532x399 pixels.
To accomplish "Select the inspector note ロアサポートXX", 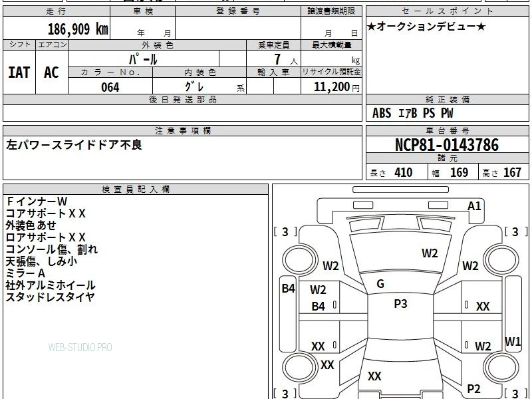I will tap(45, 237).
